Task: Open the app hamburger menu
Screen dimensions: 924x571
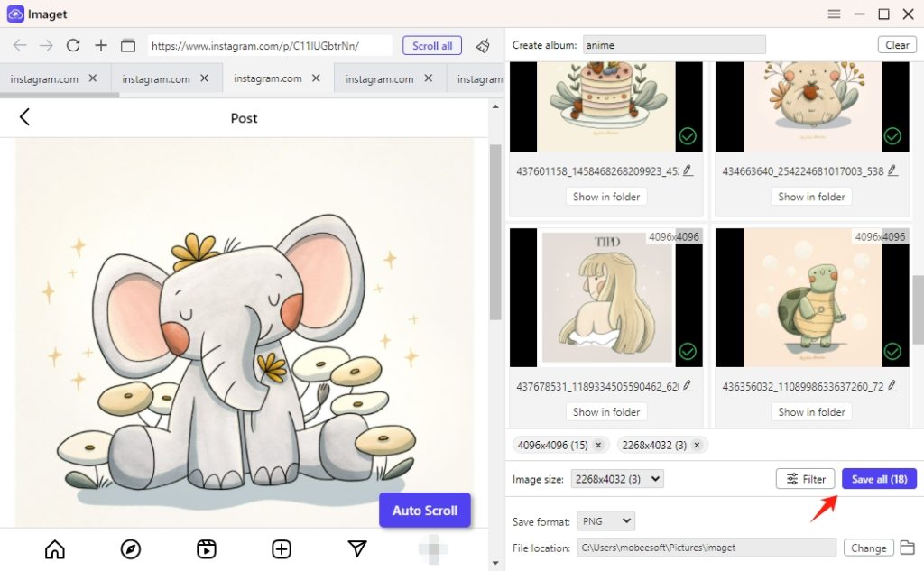Action: 834,14
